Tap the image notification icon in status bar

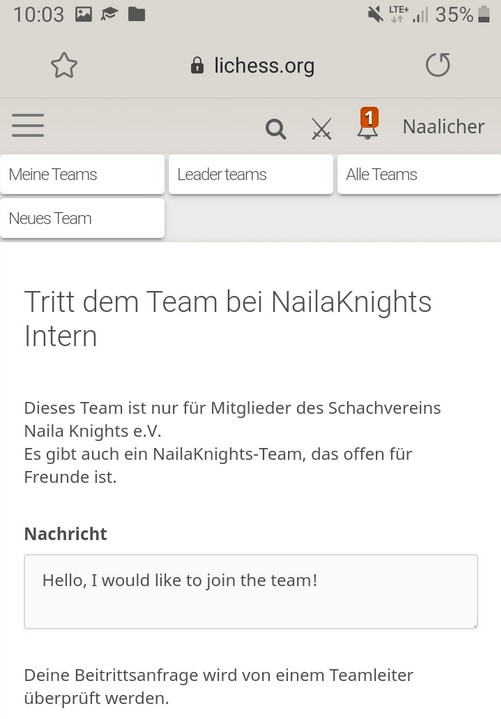point(83,14)
